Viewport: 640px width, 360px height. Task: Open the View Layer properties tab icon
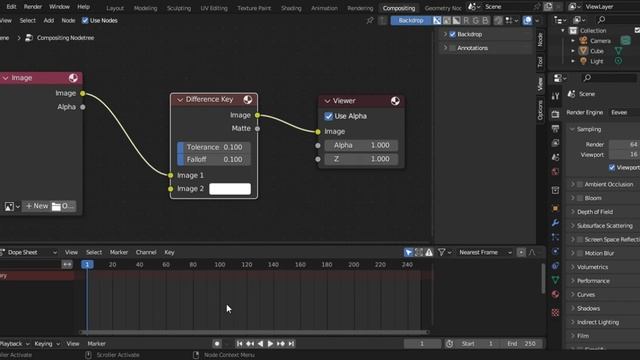(555, 143)
